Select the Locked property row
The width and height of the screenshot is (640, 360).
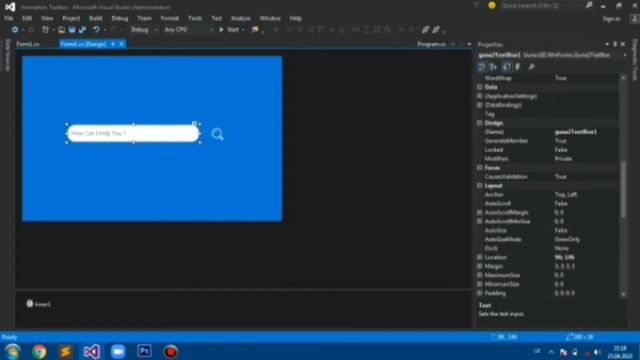[548, 150]
